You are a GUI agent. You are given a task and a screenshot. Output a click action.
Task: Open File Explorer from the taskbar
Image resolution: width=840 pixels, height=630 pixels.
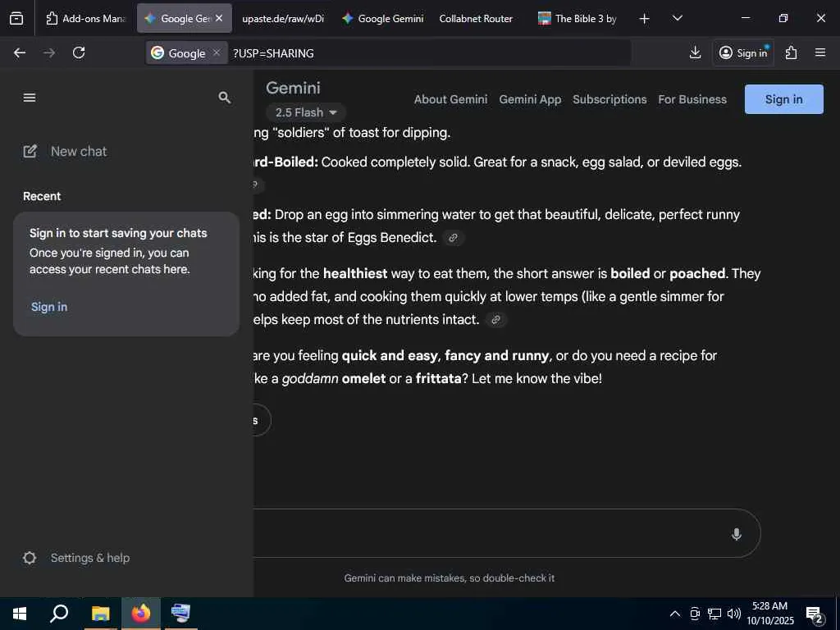100,614
